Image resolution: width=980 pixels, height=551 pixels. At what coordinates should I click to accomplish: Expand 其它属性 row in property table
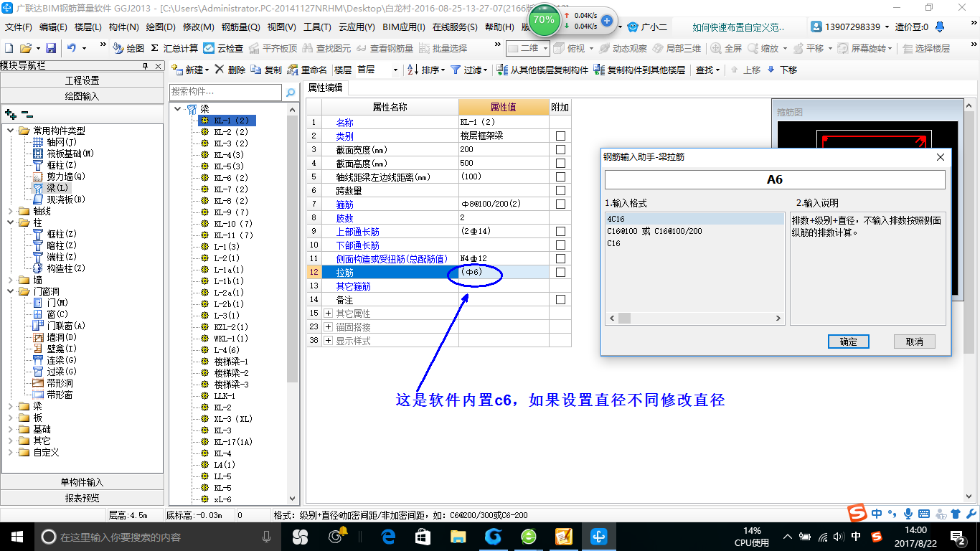pos(329,314)
